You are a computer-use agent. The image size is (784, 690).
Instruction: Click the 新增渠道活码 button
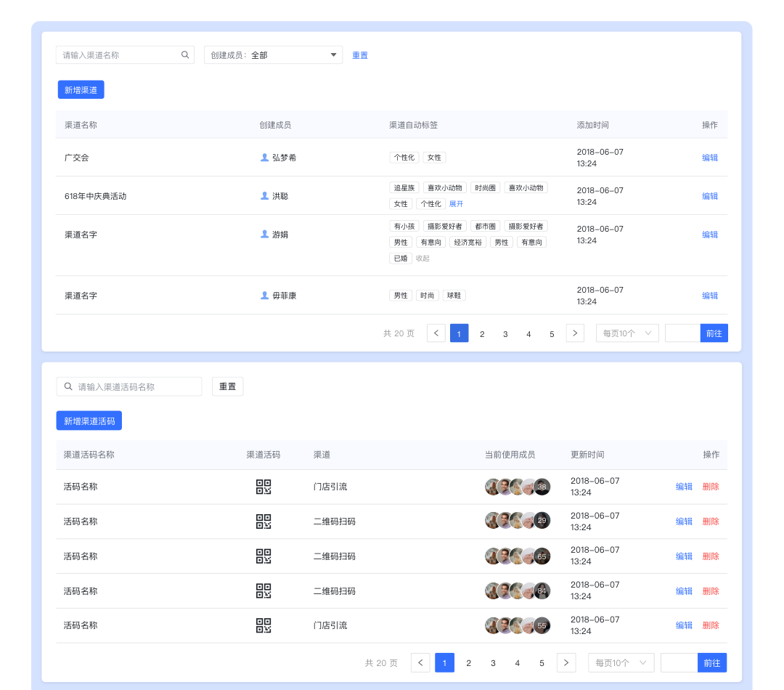tap(89, 421)
